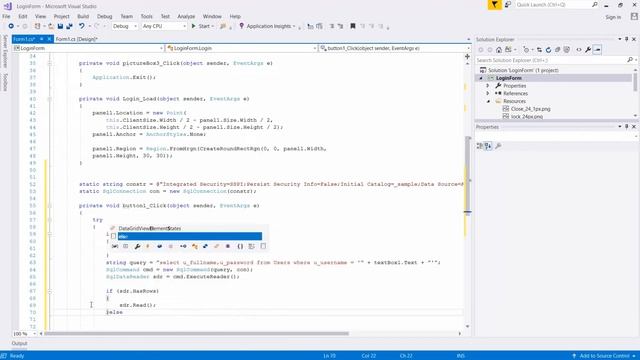Toggle the namespaces braces filter in IntelliSense
Screen dimensions: 640x360
point(240,246)
